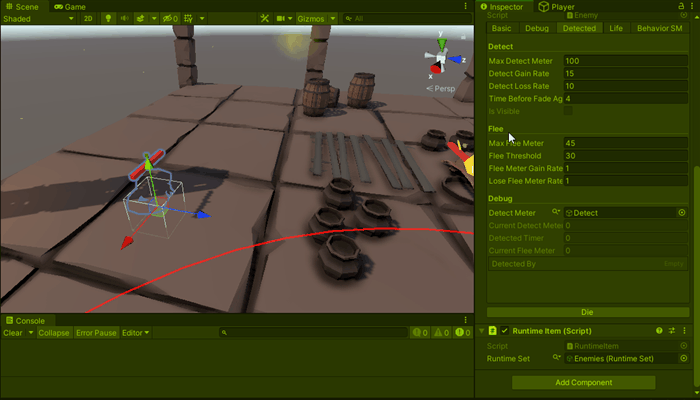Open the scene tools wrench icon
Image resolution: width=700 pixels, height=400 pixels.
click(264, 18)
